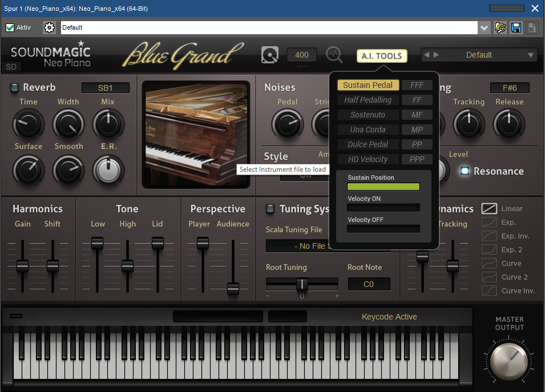Viewport: 545px width, 392px height.
Task: Toggle the Resonance enable light
Action: (x=465, y=171)
